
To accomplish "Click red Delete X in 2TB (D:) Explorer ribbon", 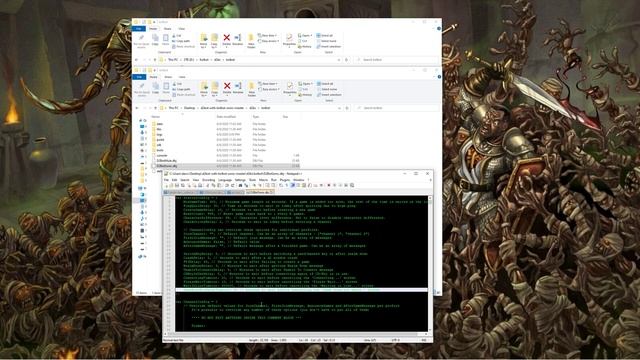I will click(227, 38).
